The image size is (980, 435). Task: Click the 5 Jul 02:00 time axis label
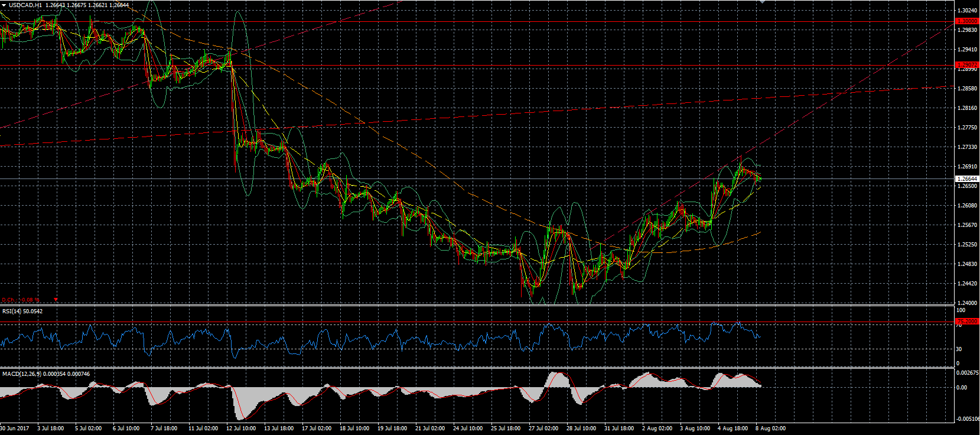pos(89,428)
